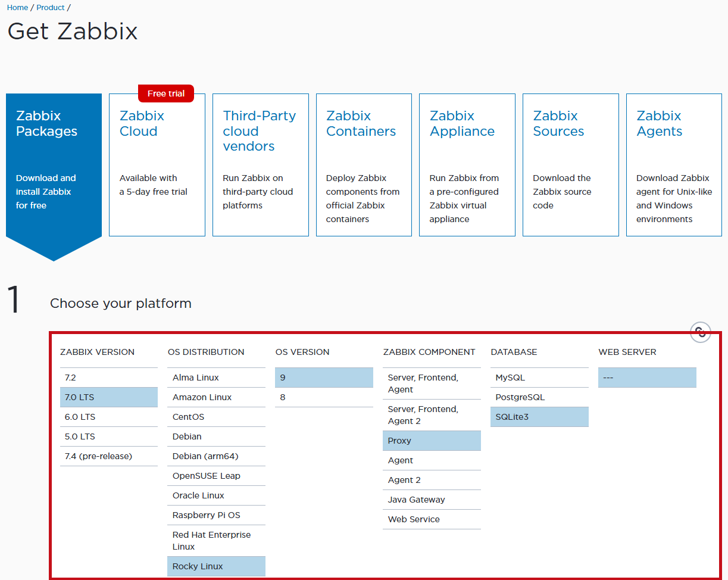Switch to Zabbix Containers card

(364, 165)
